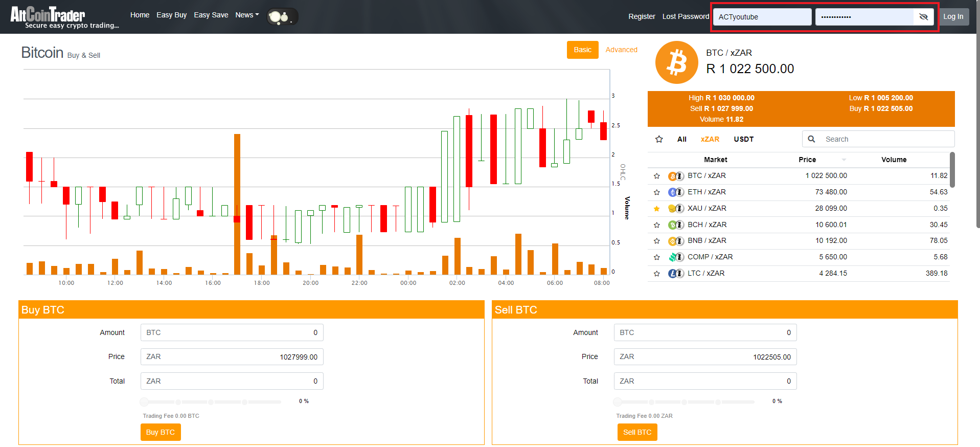Click the Buy BTC button
This screenshot has width=980, height=447.
pos(161,432)
